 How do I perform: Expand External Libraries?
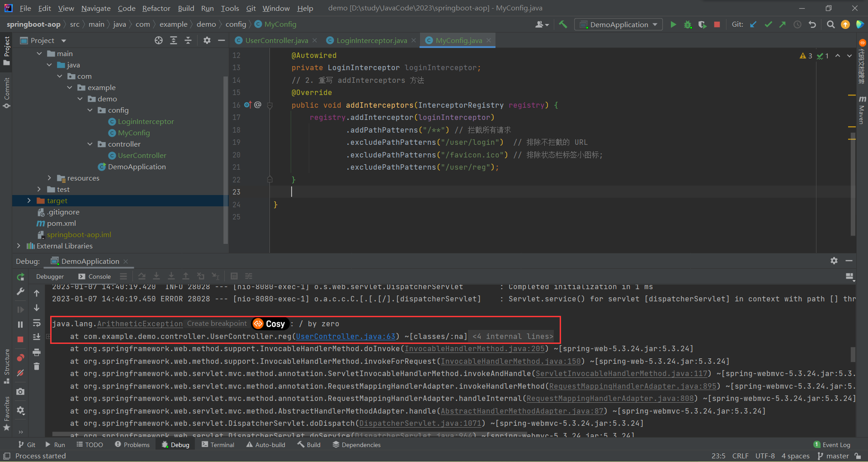click(x=19, y=246)
